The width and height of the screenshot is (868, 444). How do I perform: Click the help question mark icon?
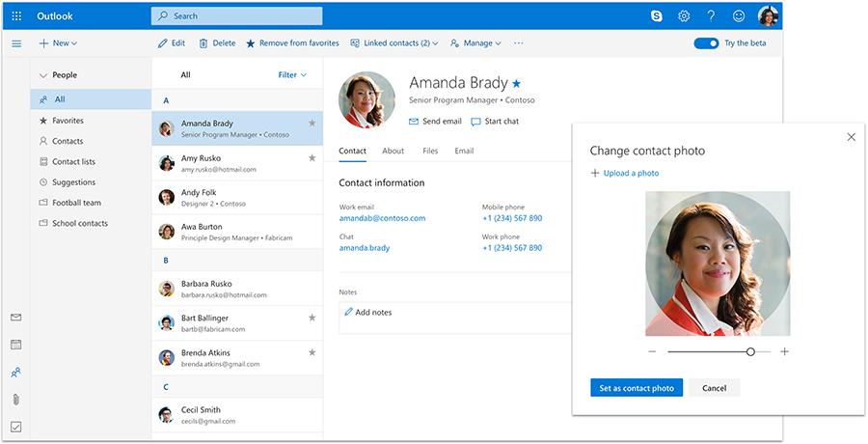(711, 16)
